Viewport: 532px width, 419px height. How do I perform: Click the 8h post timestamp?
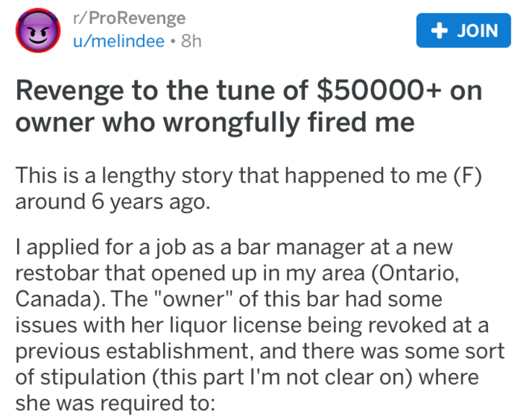click(x=191, y=42)
